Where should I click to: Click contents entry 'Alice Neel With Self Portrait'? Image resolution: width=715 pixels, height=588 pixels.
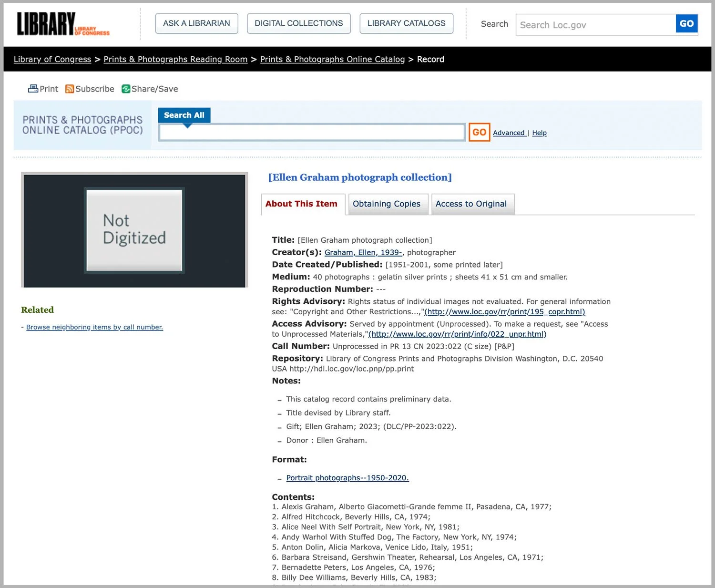pos(331,527)
